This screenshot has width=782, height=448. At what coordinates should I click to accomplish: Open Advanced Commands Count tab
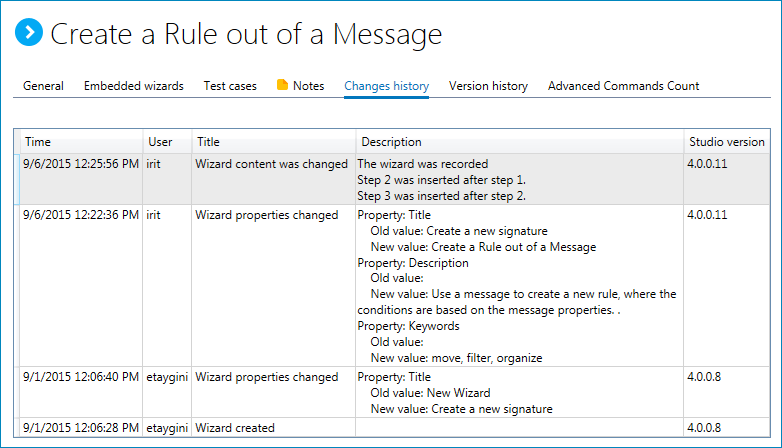[x=623, y=86]
